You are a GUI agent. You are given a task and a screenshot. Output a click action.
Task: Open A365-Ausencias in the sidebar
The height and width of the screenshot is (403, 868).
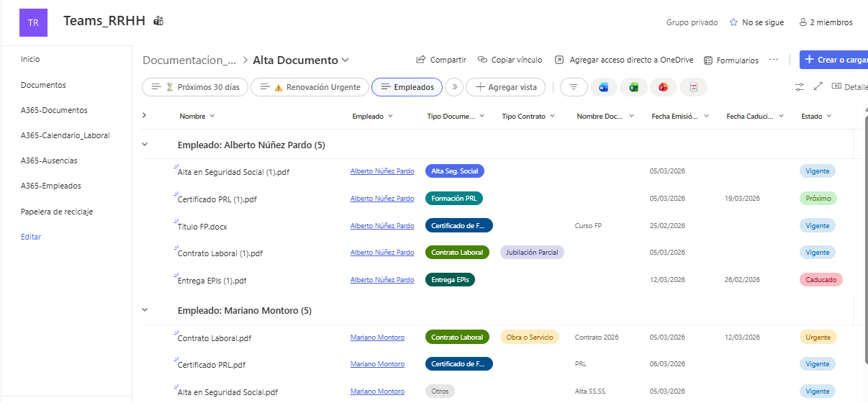(x=49, y=160)
